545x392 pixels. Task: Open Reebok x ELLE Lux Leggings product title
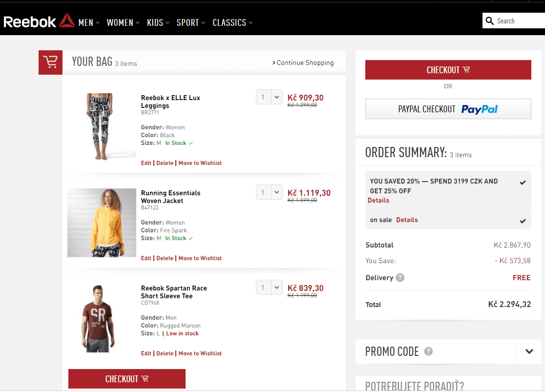[x=170, y=102]
